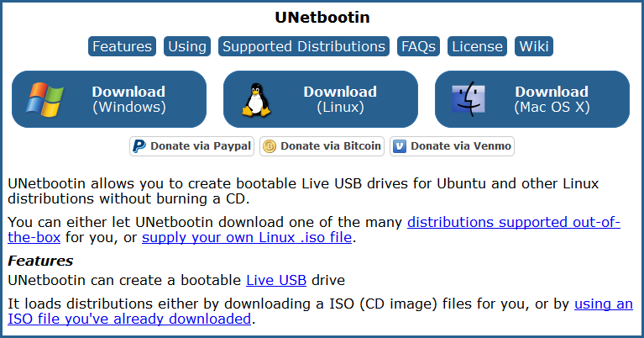
Task: Open the Using navigation tab
Action: point(187,46)
